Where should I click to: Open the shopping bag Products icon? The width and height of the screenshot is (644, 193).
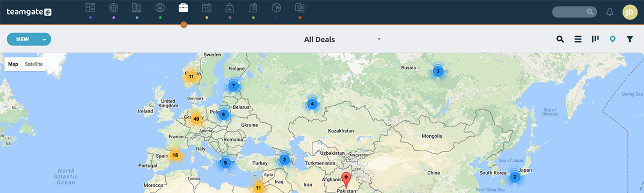pyautogui.click(x=230, y=8)
